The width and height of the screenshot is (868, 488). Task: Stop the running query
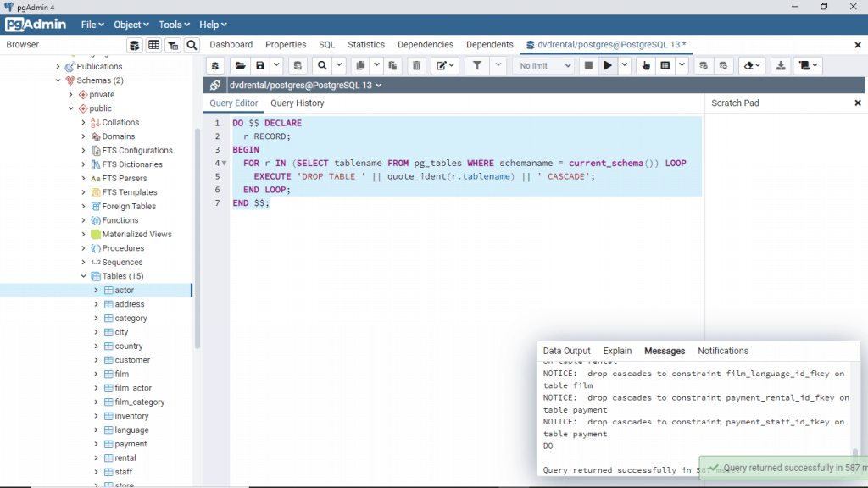pyautogui.click(x=588, y=66)
